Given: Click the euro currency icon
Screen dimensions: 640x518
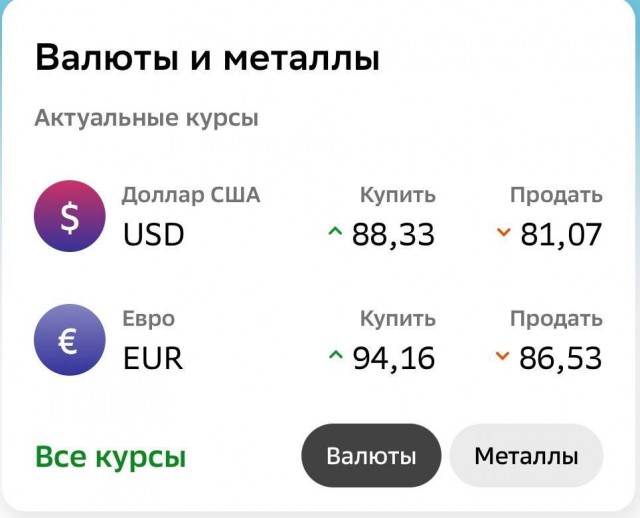Looking at the screenshot, I should [x=69, y=339].
